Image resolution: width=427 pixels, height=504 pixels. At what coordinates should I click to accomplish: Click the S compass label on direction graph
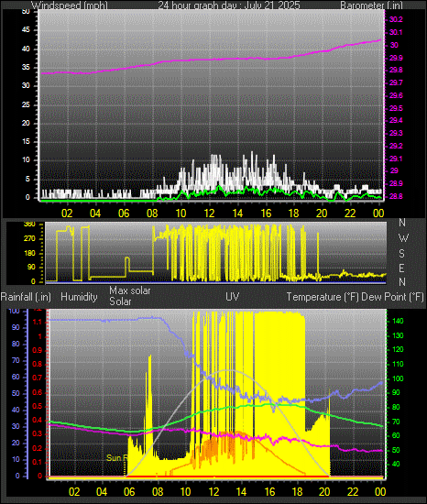pos(401,253)
